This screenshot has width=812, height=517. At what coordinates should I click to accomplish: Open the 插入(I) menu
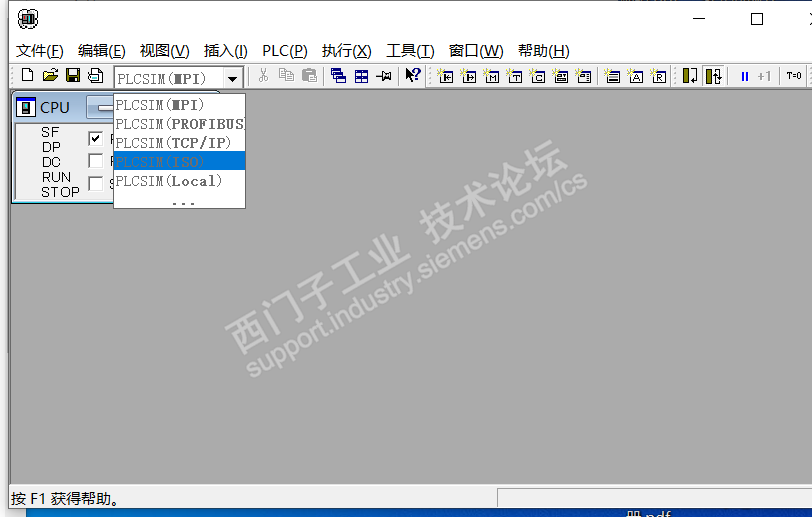click(226, 51)
